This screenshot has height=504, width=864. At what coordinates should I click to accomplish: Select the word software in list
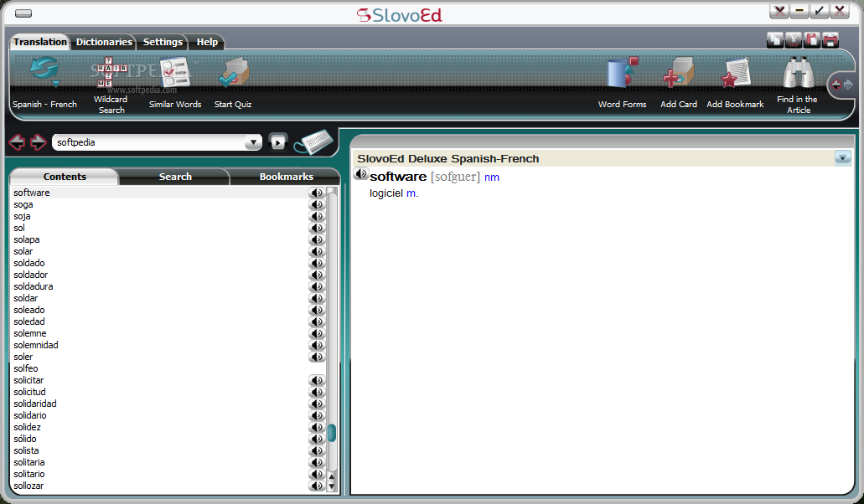click(x=31, y=193)
